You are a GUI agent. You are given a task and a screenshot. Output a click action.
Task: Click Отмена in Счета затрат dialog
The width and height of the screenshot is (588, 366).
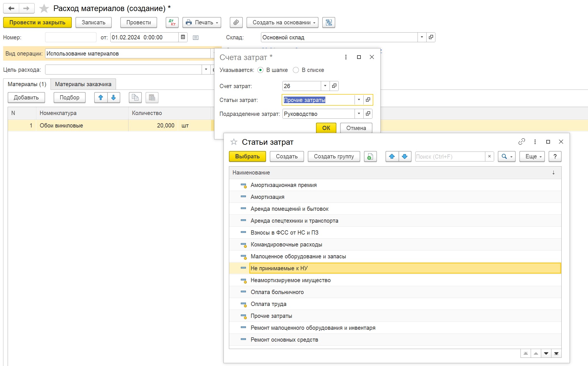pos(356,128)
